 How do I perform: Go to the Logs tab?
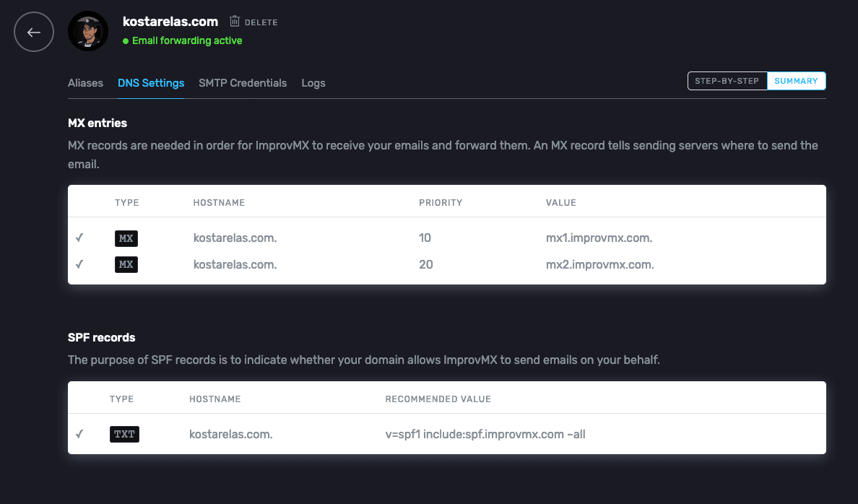(x=313, y=83)
